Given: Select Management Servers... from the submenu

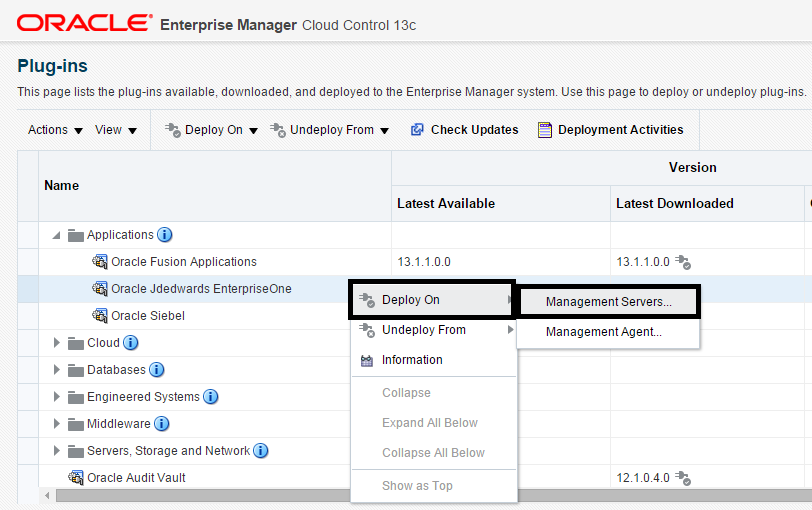Looking at the screenshot, I should click(608, 302).
